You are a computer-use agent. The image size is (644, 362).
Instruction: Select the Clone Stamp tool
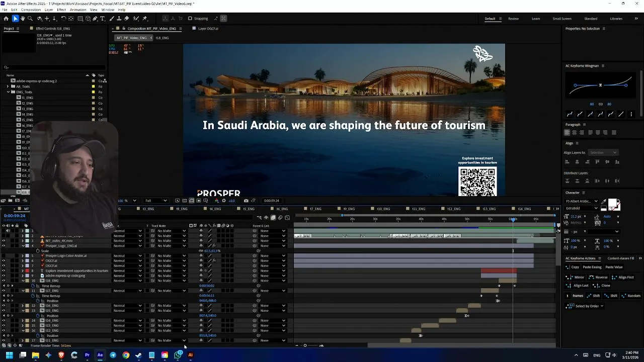(119, 19)
